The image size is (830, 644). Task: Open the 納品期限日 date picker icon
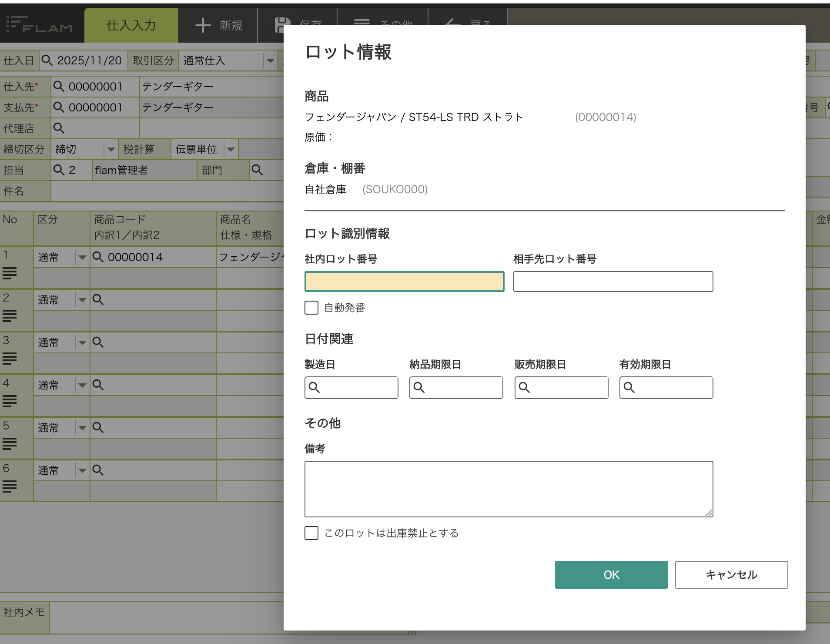[x=419, y=387]
